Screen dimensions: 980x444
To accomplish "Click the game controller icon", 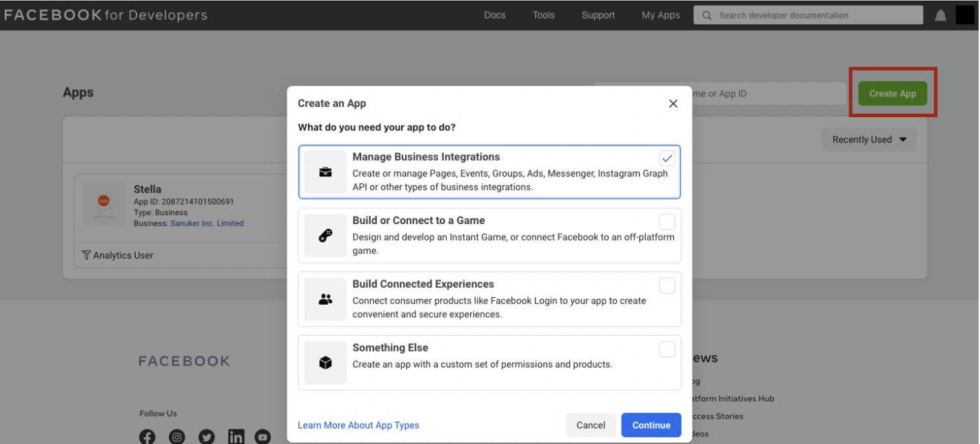I will (325, 236).
